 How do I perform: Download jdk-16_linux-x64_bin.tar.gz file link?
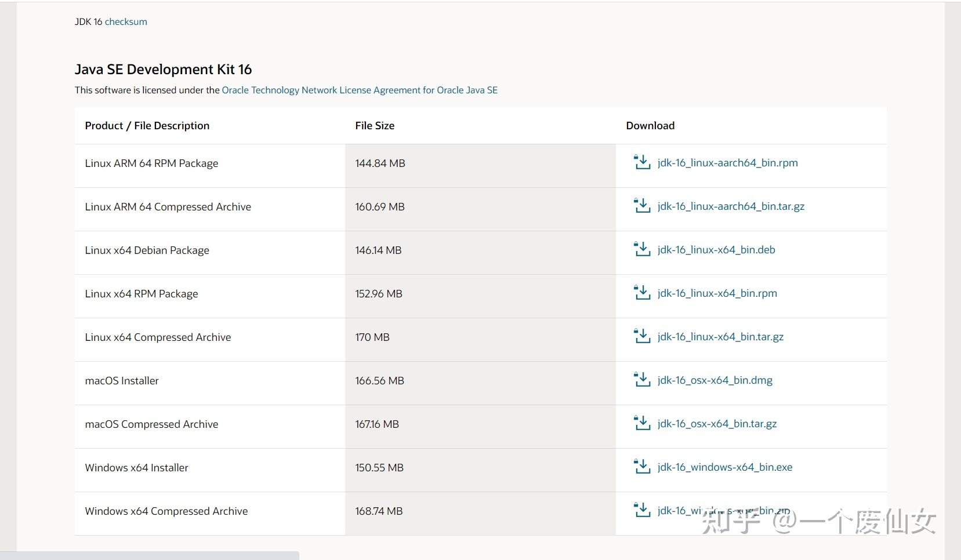720,337
